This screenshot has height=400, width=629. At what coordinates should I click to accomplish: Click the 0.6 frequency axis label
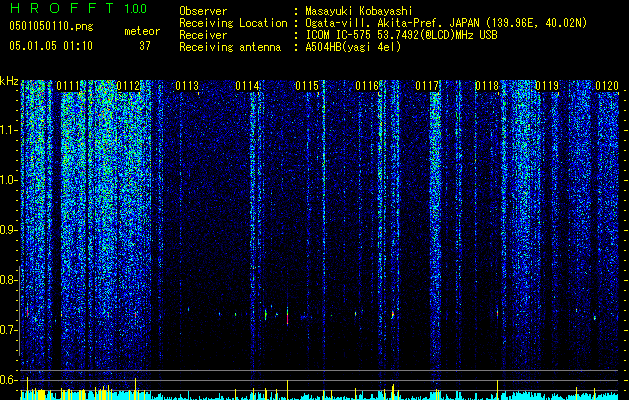pyautogui.click(x=9, y=380)
